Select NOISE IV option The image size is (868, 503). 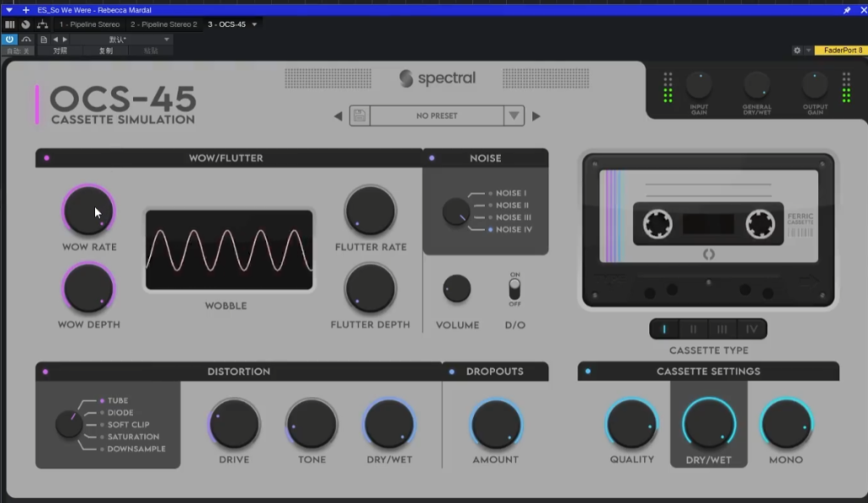509,229
